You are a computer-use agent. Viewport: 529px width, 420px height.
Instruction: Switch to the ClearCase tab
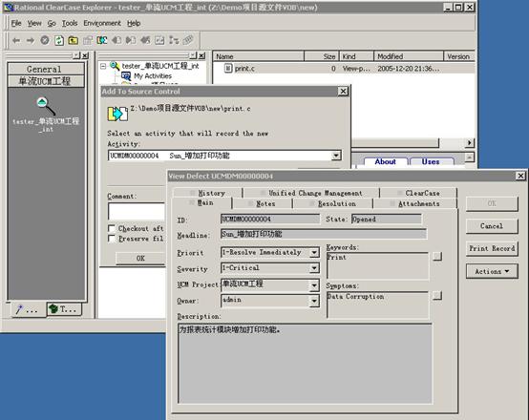[418, 193]
